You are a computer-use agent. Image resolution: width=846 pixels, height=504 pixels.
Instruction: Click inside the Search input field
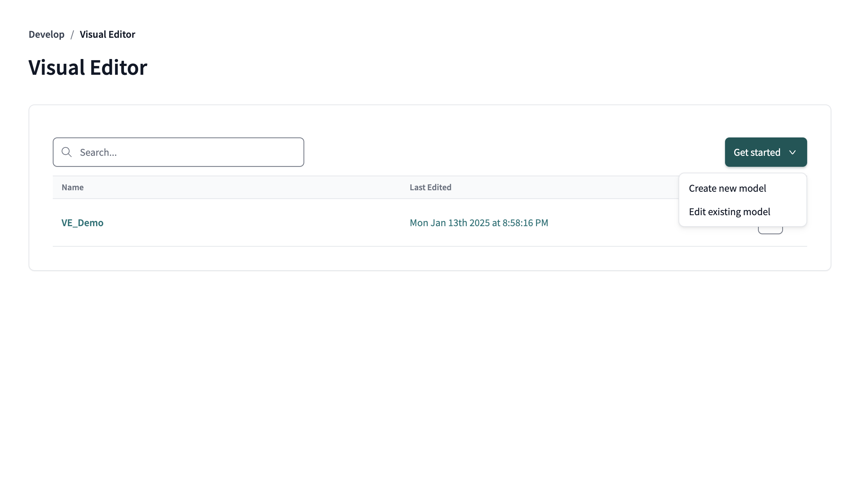pyautogui.click(x=183, y=152)
